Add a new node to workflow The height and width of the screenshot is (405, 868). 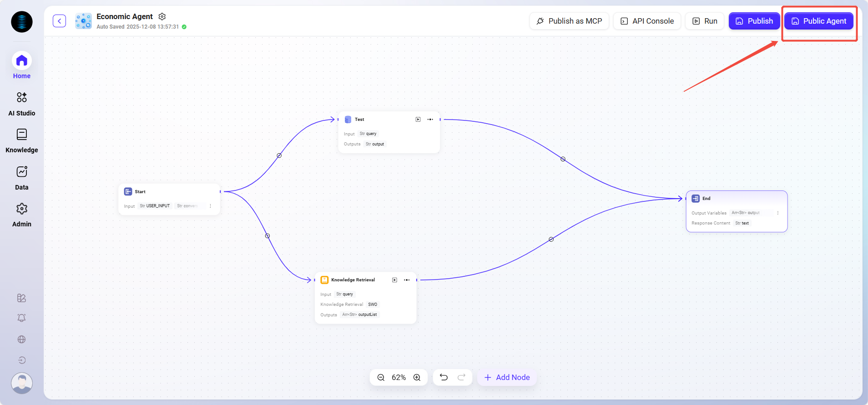coord(507,377)
